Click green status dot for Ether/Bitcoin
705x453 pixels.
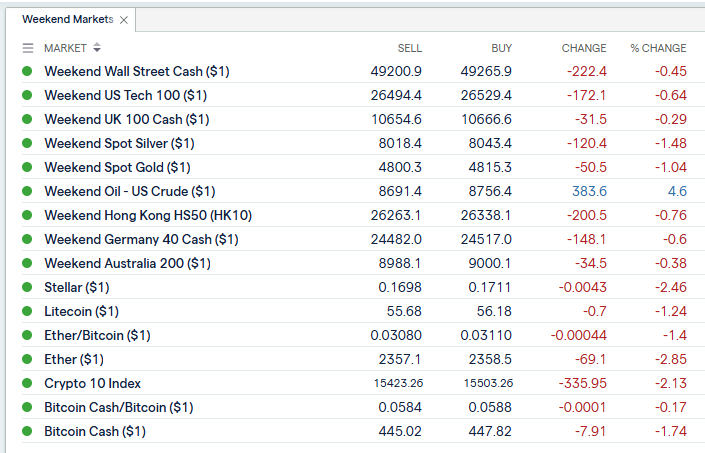tap(27, 335)
